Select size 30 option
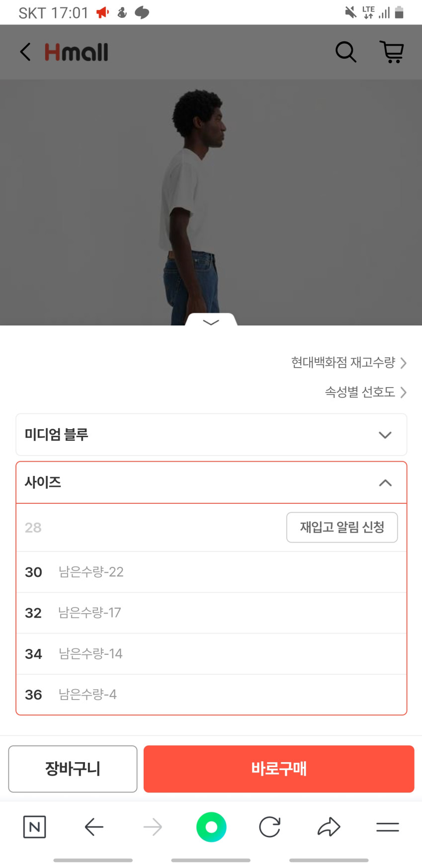The width and height of the screenshot is (422, 868). (x=211, y=572)
